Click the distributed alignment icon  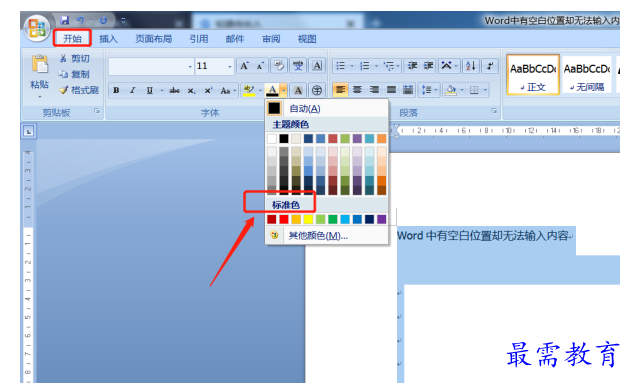click(408, 90)
